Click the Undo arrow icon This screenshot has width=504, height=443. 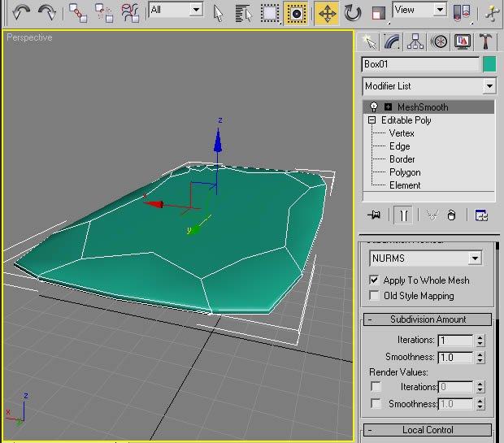tap(21, 13)
